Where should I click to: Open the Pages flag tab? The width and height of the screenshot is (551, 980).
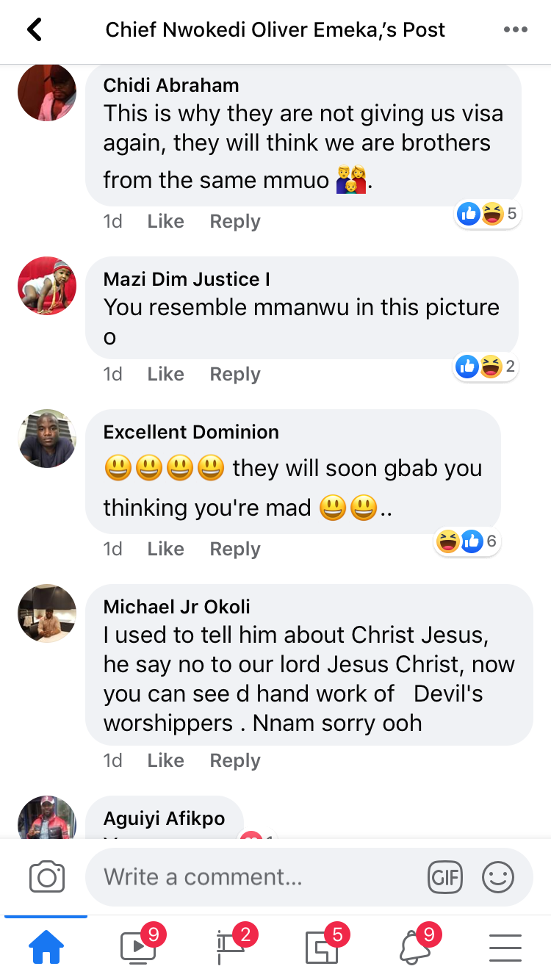(230, 948)
